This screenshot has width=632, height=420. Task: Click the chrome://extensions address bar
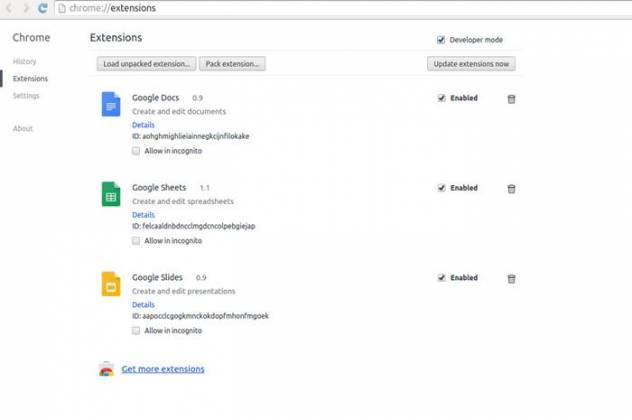(343, 8)
